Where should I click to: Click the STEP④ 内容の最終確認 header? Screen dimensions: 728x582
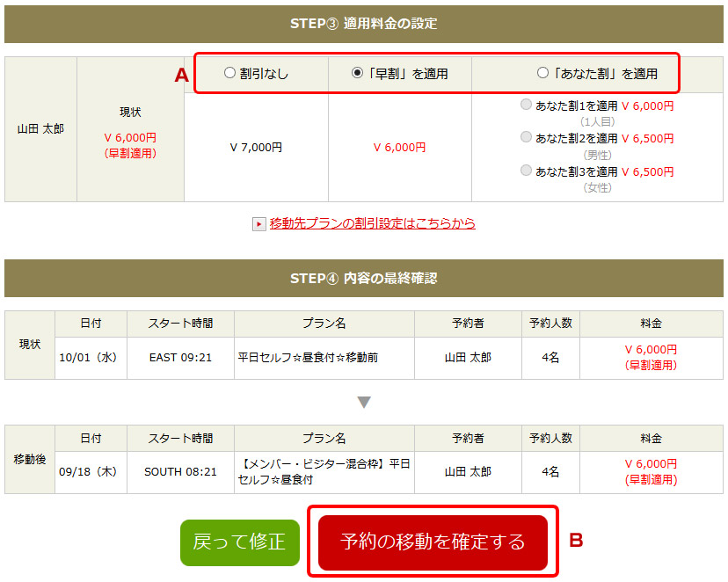[x=364, y=278]
